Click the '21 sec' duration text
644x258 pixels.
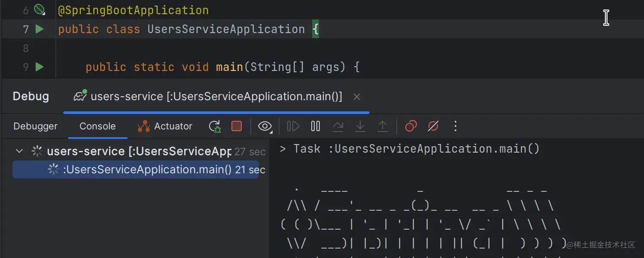click(x=250, y=170)
